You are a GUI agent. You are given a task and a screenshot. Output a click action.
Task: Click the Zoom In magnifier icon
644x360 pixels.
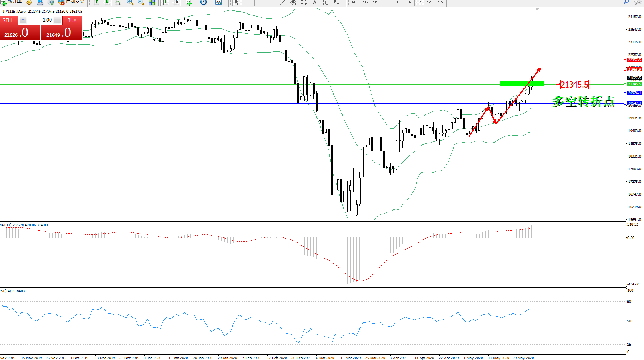click(x=130, y=2)
